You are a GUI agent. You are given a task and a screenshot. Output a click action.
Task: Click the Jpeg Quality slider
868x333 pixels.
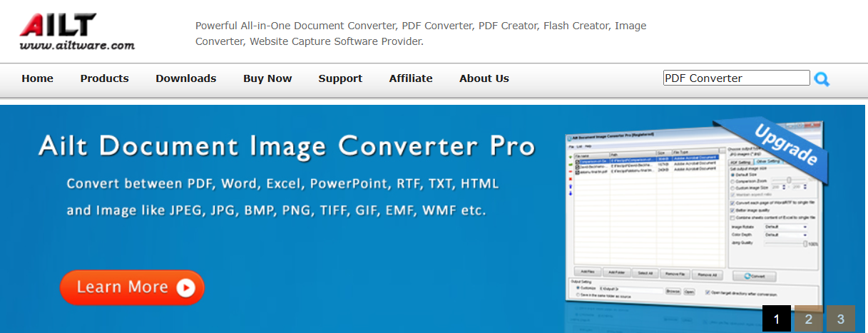[x=785, y=244]
